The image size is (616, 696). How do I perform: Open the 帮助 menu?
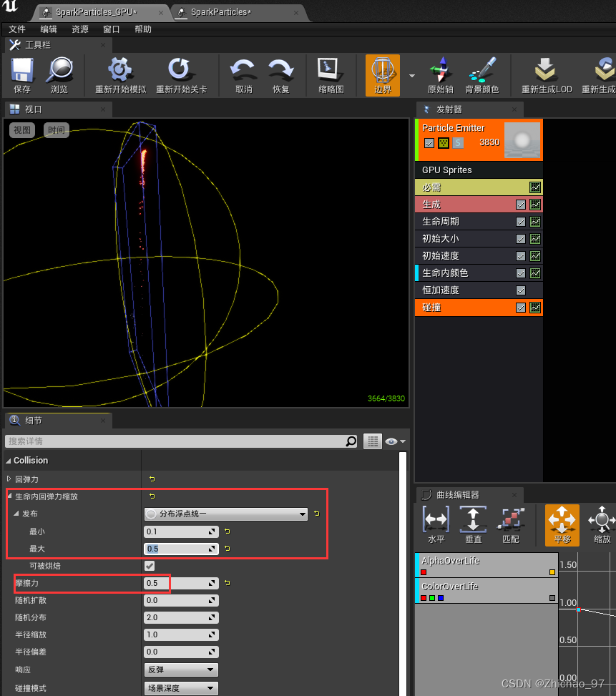143,29
